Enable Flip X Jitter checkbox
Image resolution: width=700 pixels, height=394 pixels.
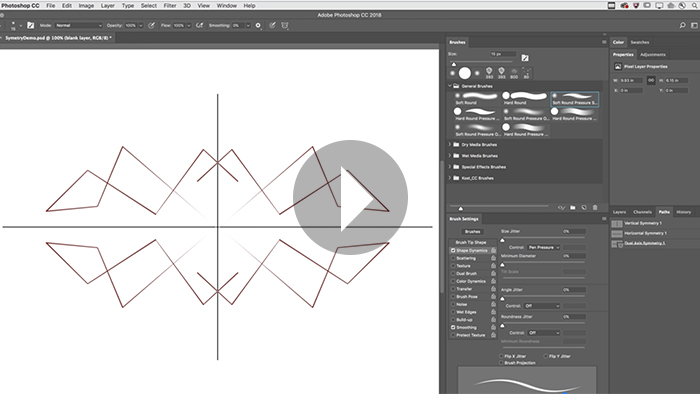coord(501,356)
